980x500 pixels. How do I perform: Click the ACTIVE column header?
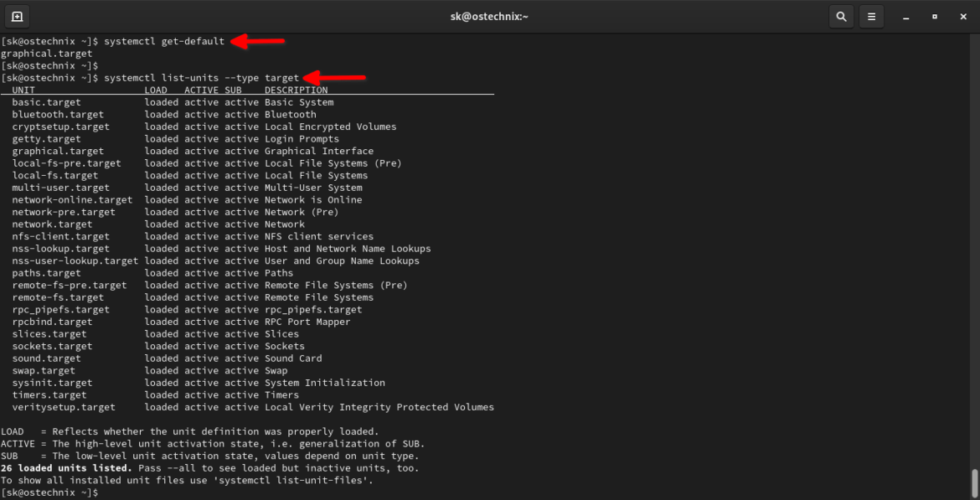pos(201,90)
